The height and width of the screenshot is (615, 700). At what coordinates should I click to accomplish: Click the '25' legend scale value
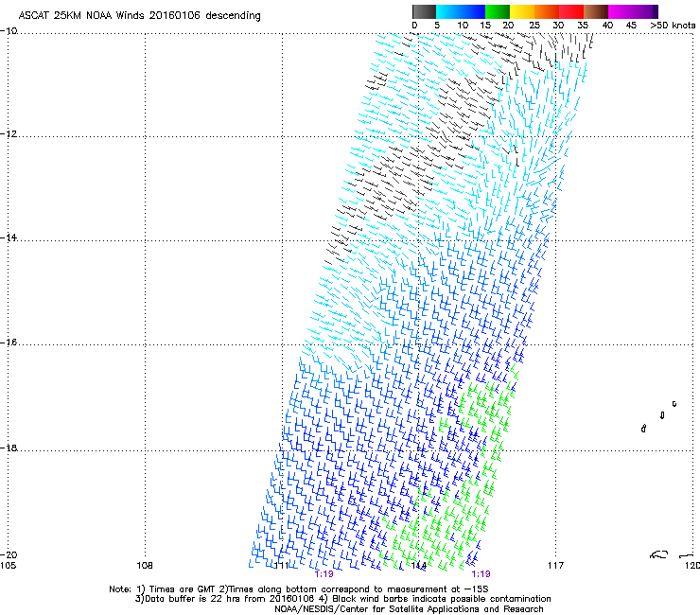click(x=534, y=26)
